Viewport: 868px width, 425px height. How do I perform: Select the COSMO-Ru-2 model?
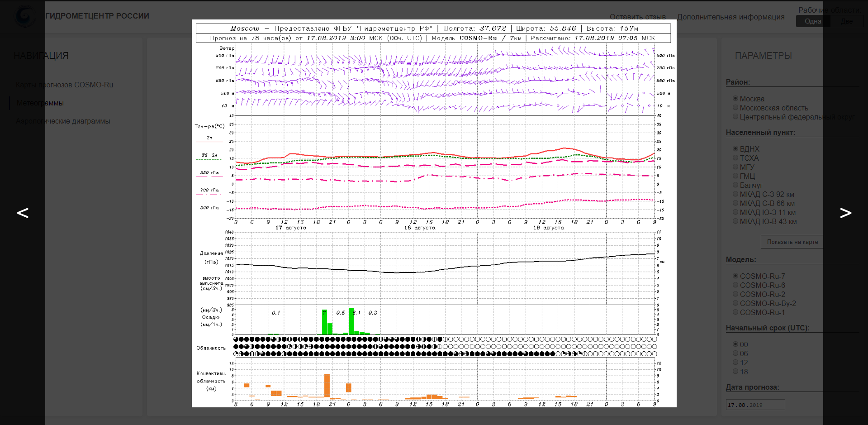pos(735,294)
